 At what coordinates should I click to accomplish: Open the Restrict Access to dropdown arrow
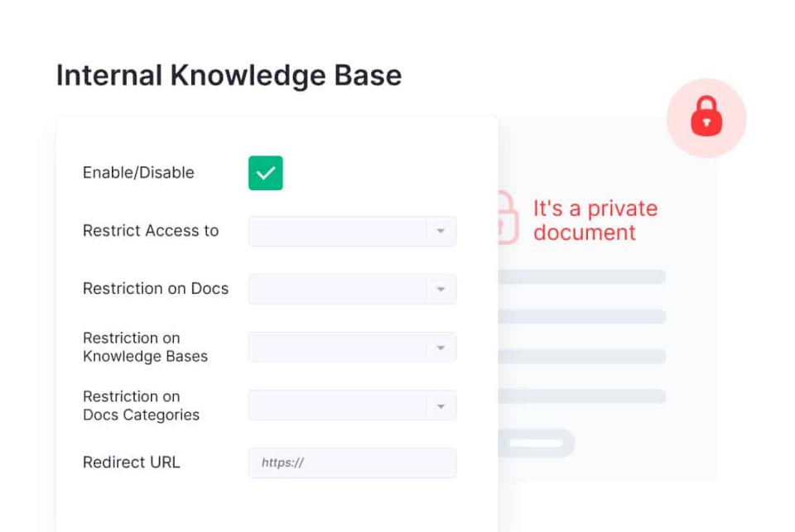[x=441, y=231]
